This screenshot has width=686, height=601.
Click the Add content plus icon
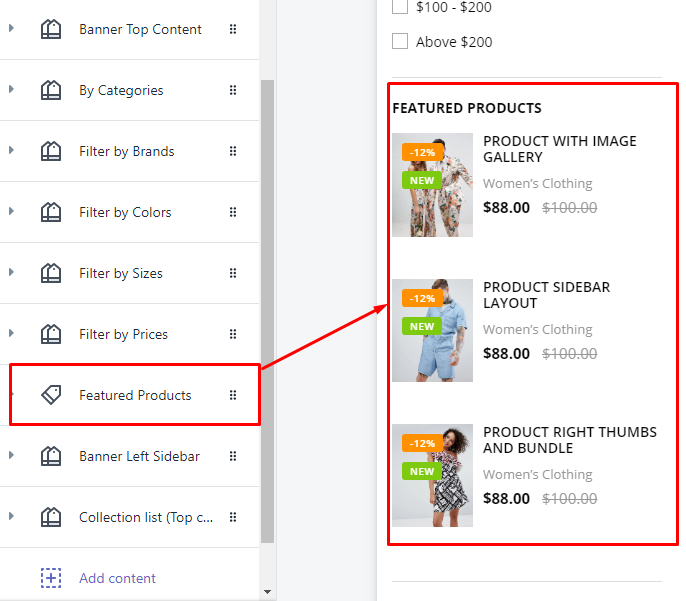(51, 578)
